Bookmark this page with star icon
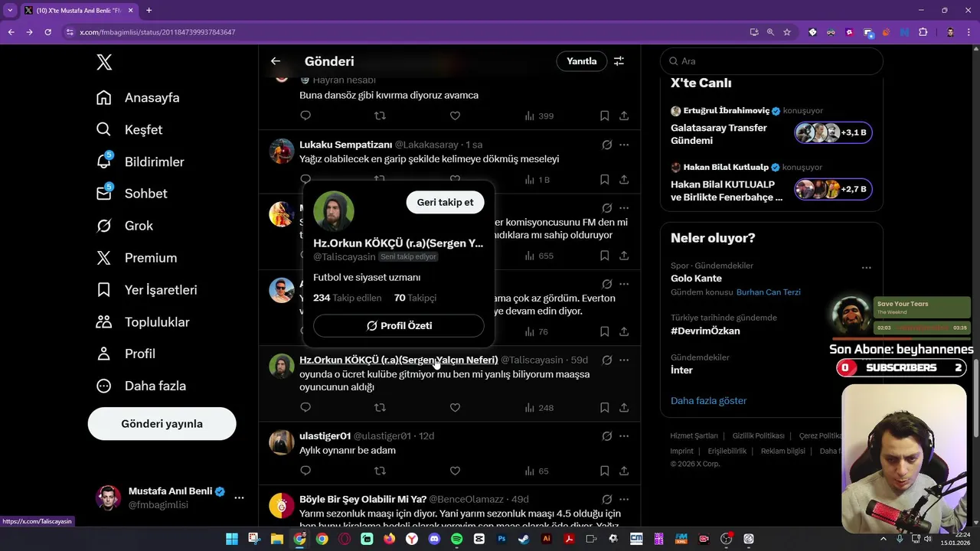 coord(786,32)
